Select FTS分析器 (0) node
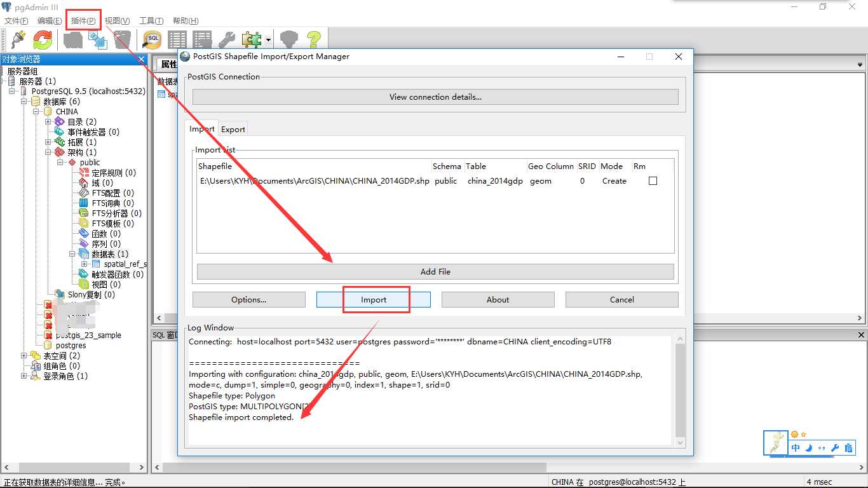The width and height of the screenshot is (868, 488). pos(116,213)
